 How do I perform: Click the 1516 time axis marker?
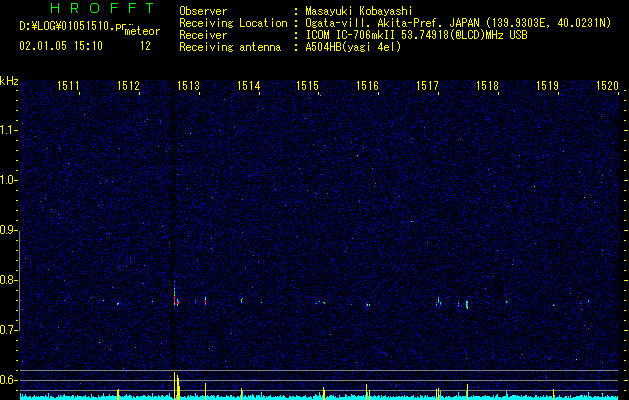(x=367, y=86)
